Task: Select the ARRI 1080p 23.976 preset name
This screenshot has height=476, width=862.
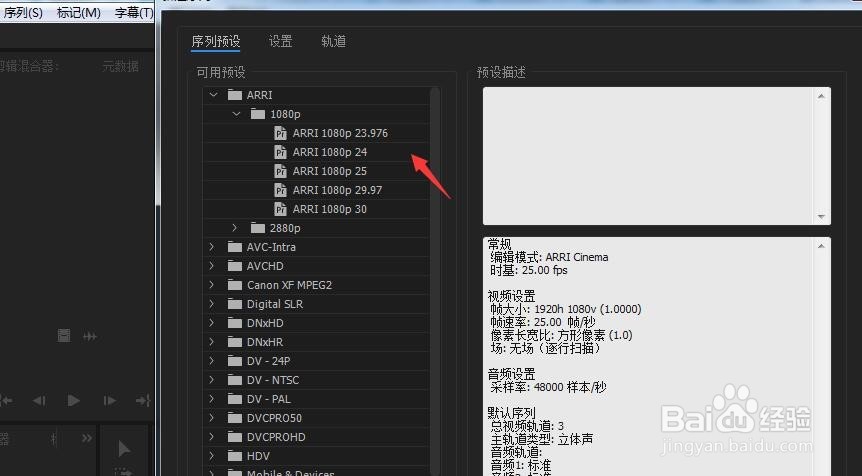Action: (340, 133)
